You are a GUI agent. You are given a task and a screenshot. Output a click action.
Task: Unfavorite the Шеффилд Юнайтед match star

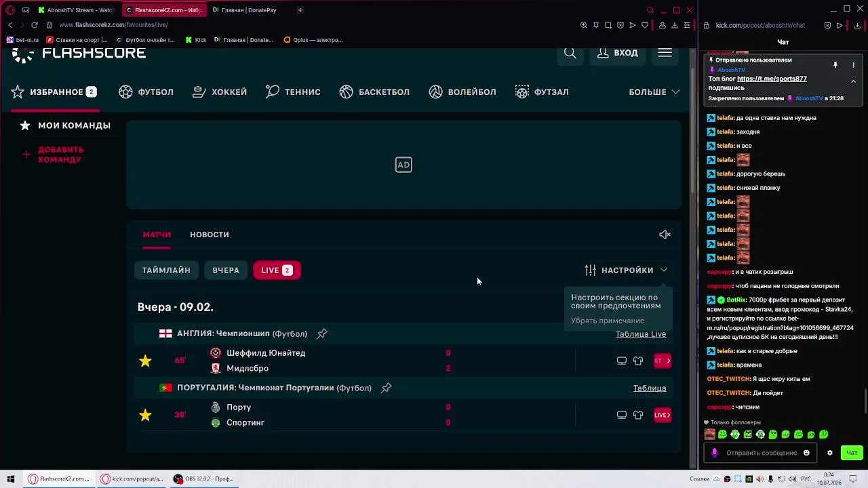tap(145, 361)
